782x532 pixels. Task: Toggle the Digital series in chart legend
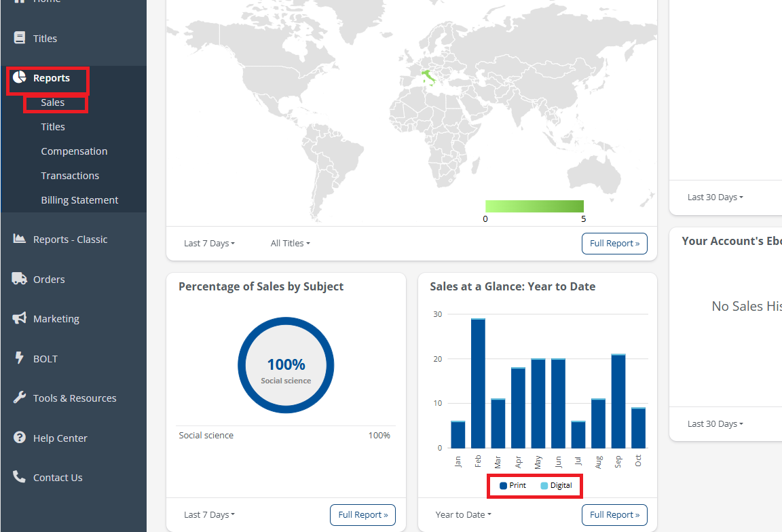[x=556, y=486]
